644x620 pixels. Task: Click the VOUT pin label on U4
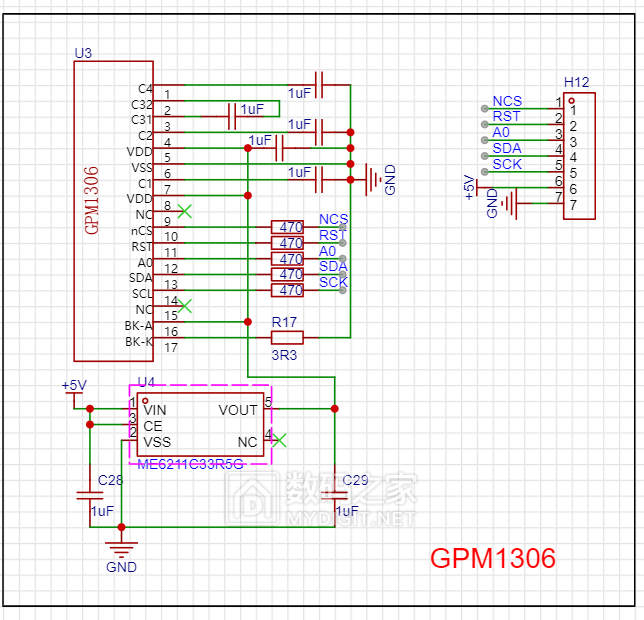(x=238, y=410)
